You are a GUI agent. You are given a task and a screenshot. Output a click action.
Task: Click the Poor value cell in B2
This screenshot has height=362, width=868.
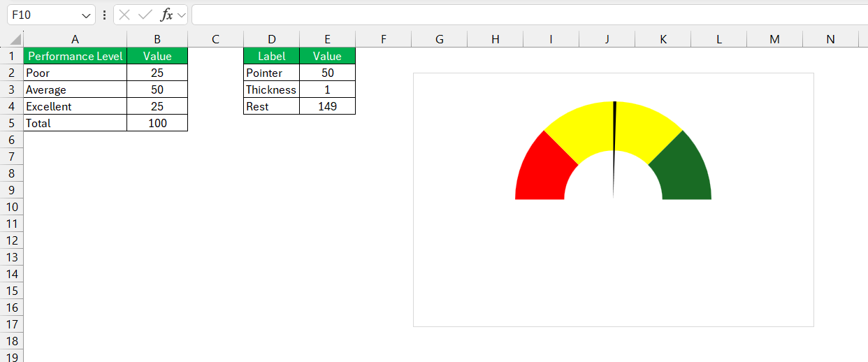coord(157,73)
